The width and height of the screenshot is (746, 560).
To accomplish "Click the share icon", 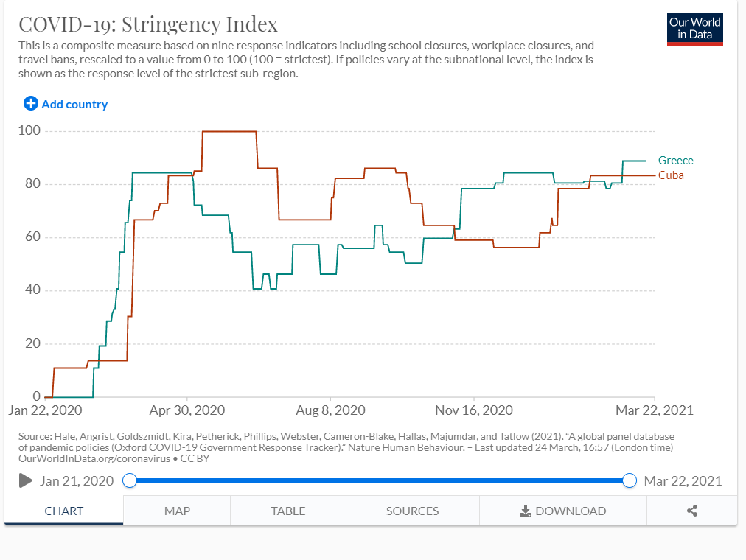I will [x=692, y=511].
